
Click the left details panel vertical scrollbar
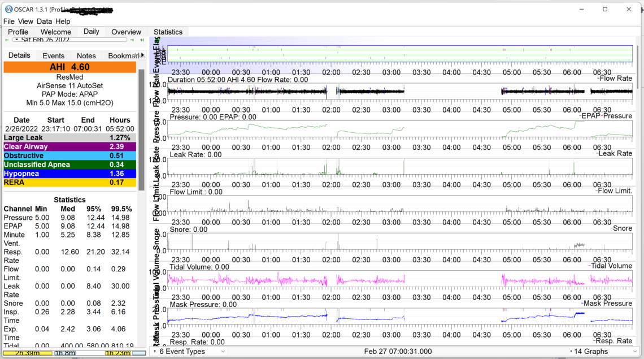[141, 130]
